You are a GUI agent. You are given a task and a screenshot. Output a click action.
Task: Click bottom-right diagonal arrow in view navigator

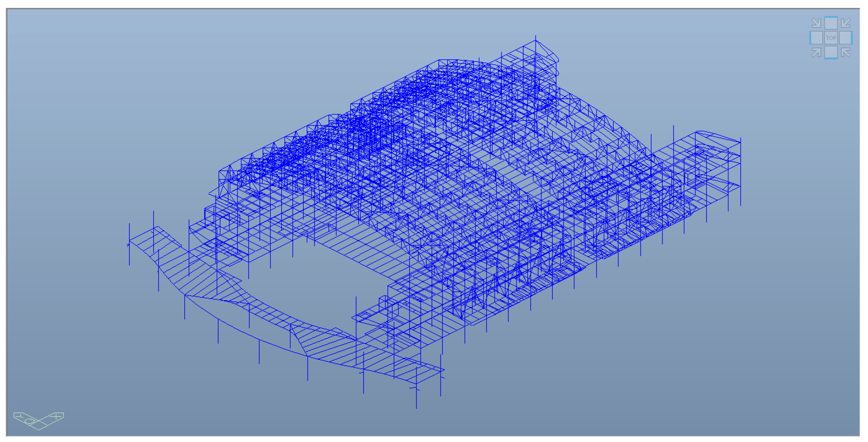coord(845,53)
